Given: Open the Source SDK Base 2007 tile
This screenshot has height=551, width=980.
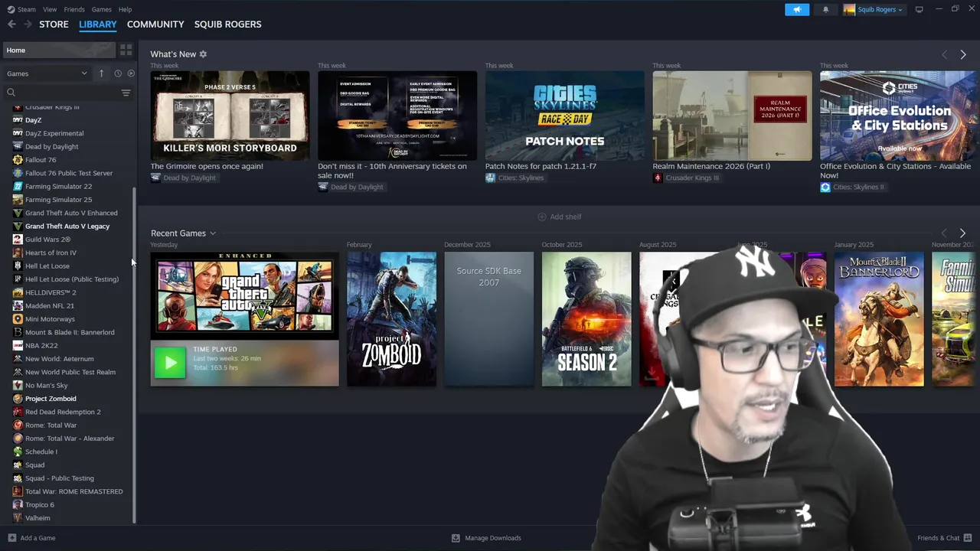Looking at the screenshot, I should [x=489, y=319].
